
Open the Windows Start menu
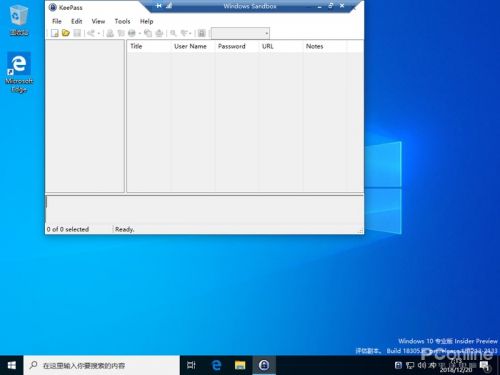[12, 365]
